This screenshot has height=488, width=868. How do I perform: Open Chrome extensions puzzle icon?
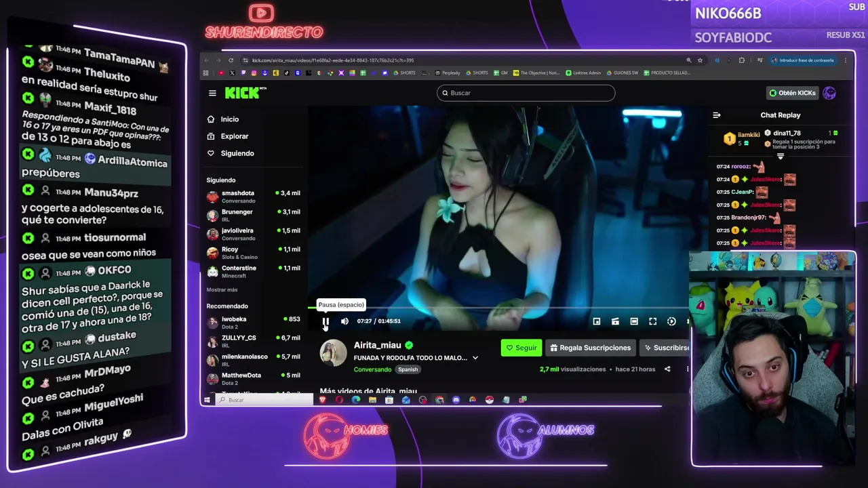741,60
